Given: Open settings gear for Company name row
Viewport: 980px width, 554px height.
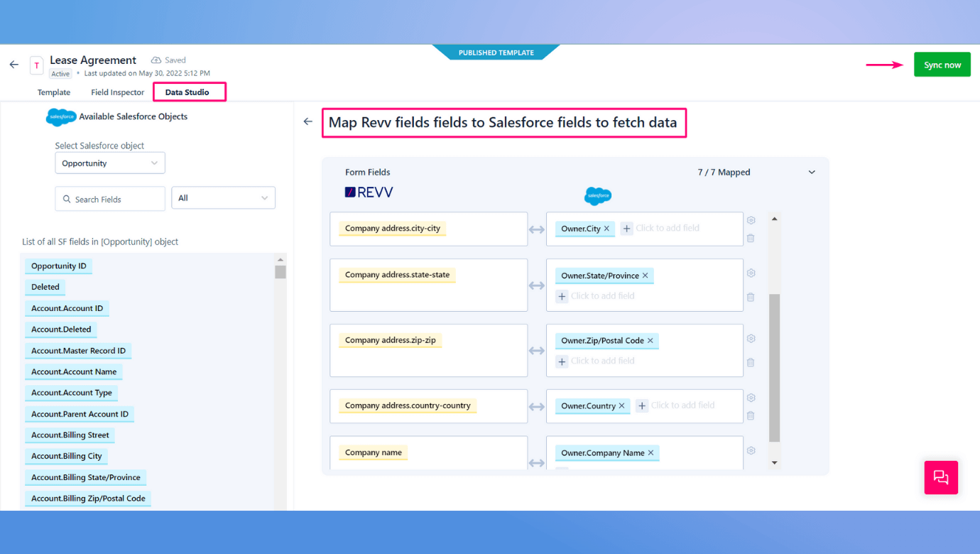Looking at the screenshot, I should (751, 450).
